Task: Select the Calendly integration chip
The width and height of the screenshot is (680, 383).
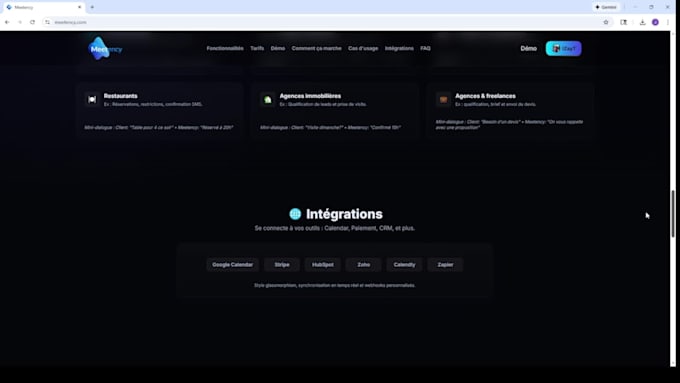Action: click(404, 265)
